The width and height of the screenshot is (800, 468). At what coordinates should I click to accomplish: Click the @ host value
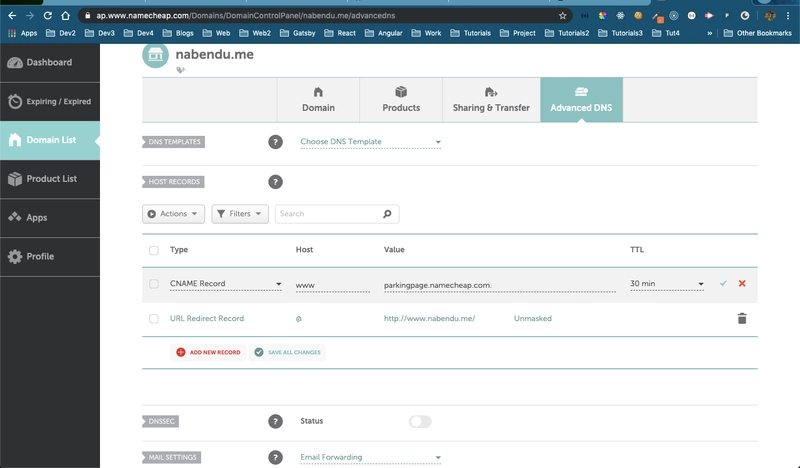tap(299, 318)
